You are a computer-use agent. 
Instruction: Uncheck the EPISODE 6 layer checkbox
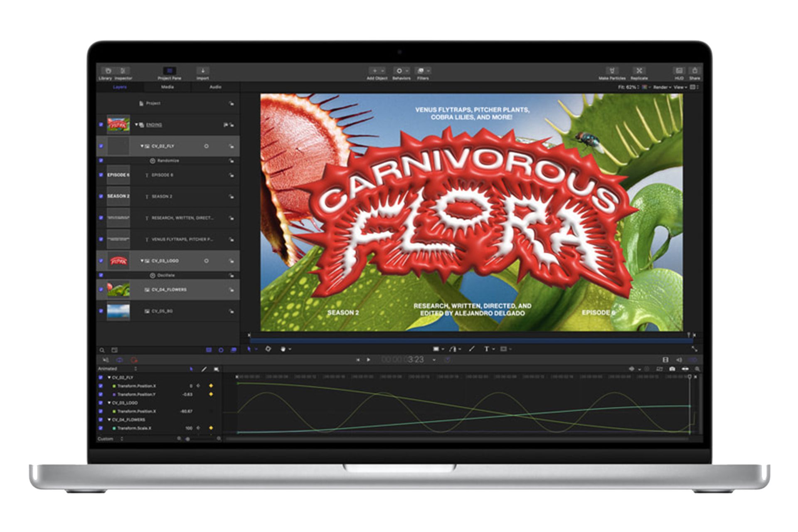[101, 175]
